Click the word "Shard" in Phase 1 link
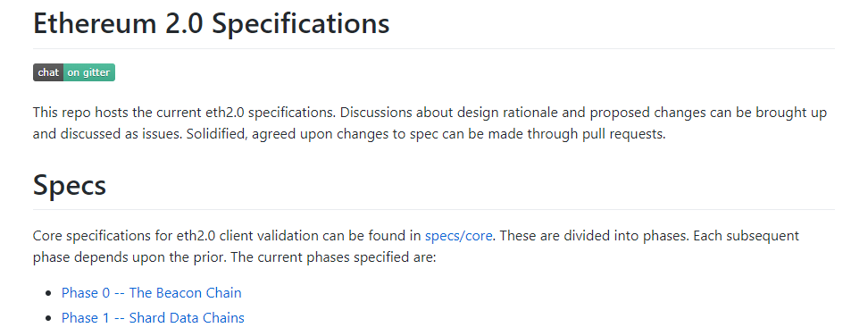Viewport: 868px width, 336px height. pyautogui.click(x=147, y=318)
